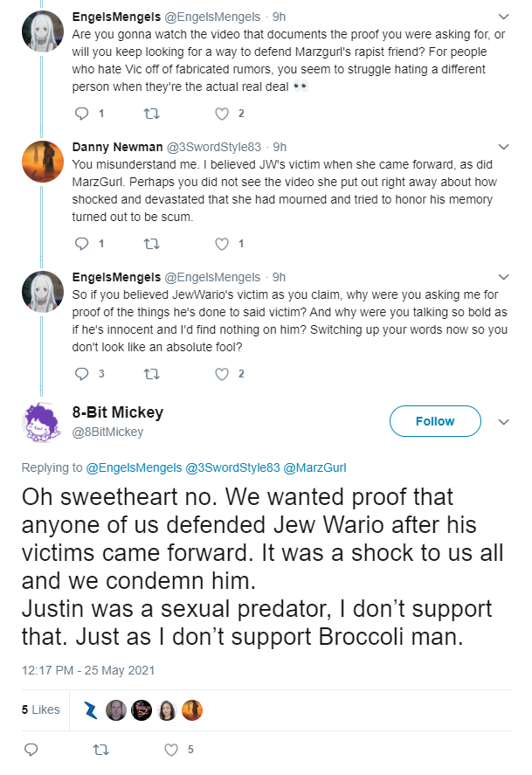Open @MarzGurl mention link

pos(314,467)
